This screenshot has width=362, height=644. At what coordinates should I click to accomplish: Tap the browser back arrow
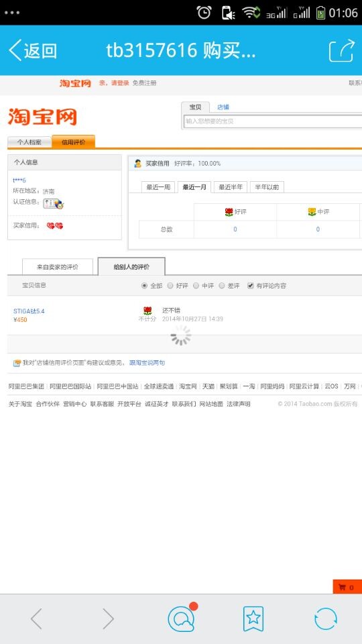(36, 619)
